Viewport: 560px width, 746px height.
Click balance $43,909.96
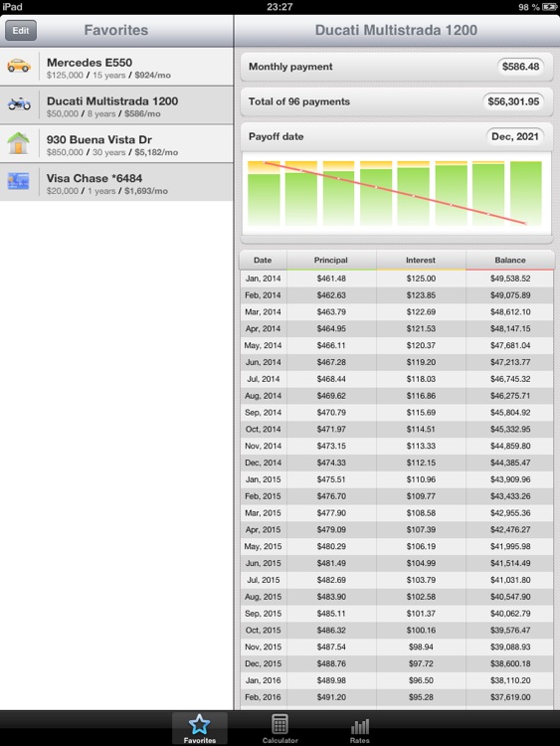pos(510,479)
